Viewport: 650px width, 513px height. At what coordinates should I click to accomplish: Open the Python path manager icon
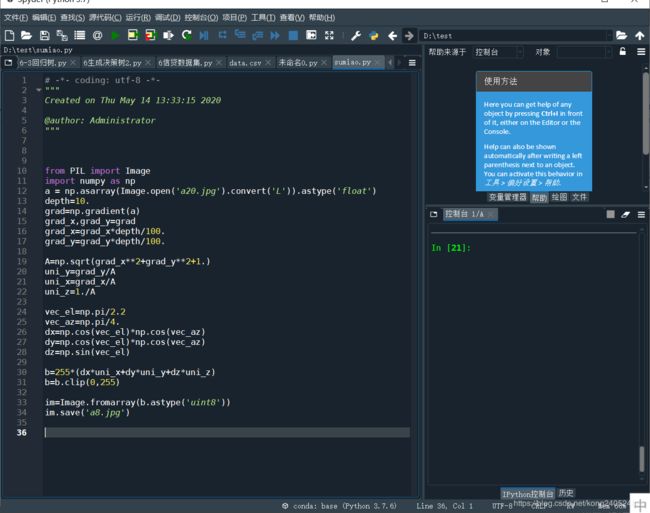(374, 36)
